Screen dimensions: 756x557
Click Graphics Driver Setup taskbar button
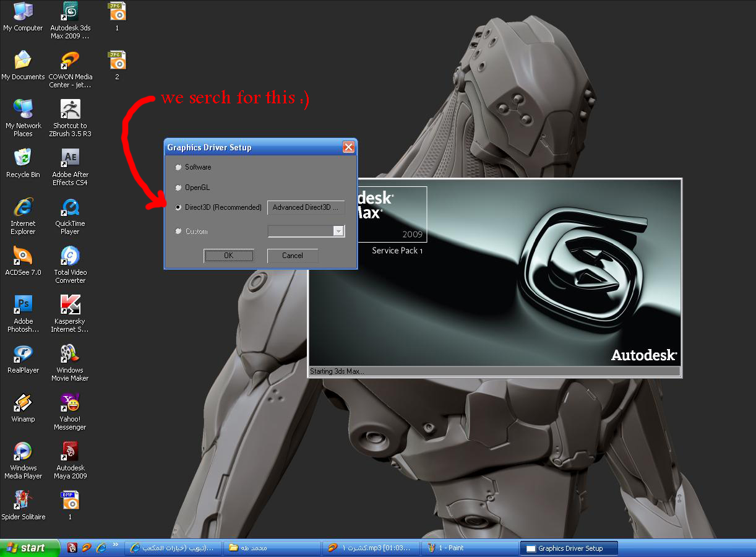pos(569,548)
